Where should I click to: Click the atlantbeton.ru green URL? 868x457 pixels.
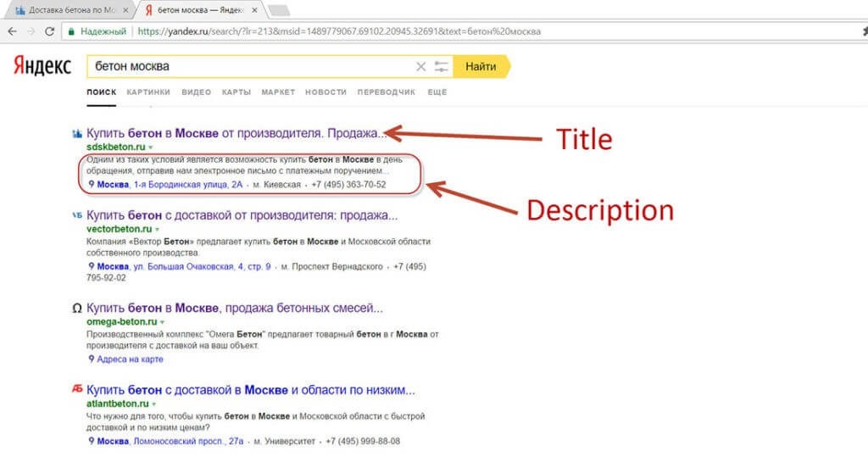tap(117, 404)
